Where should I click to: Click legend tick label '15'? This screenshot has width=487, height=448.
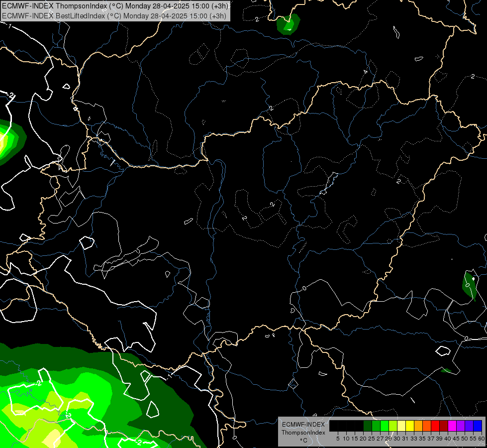pyautogui.click(x=355, y=439)
